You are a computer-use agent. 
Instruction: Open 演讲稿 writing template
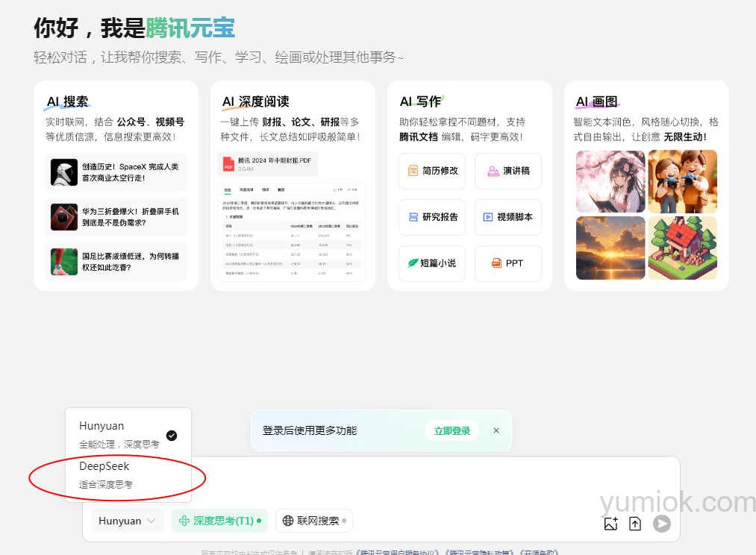point(508,171)
